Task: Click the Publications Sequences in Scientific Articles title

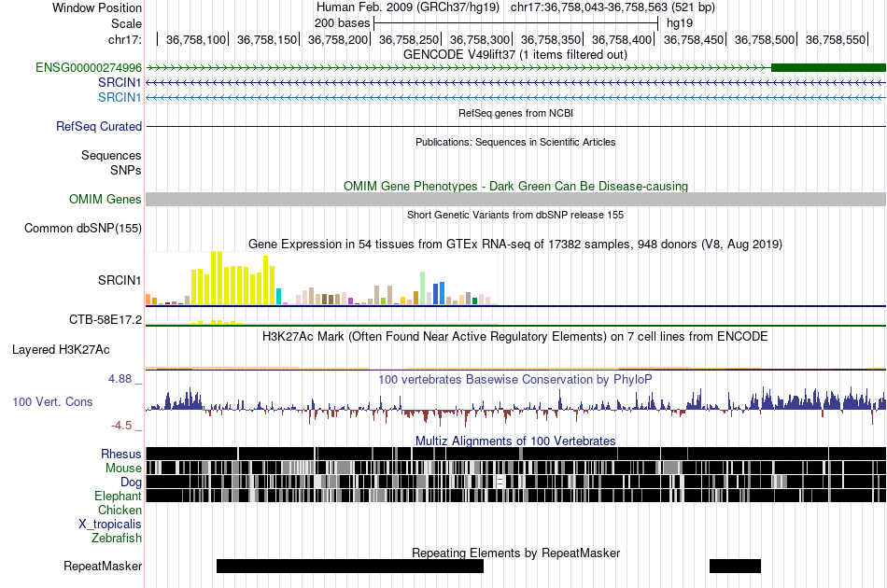Action: [x=515, y=142]
